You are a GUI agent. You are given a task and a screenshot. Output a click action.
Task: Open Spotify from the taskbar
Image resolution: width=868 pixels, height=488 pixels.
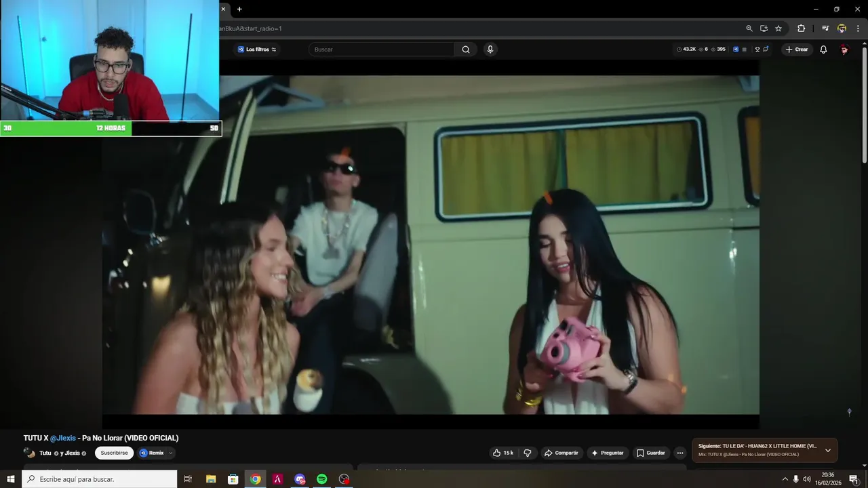click(x=321, y=479)
